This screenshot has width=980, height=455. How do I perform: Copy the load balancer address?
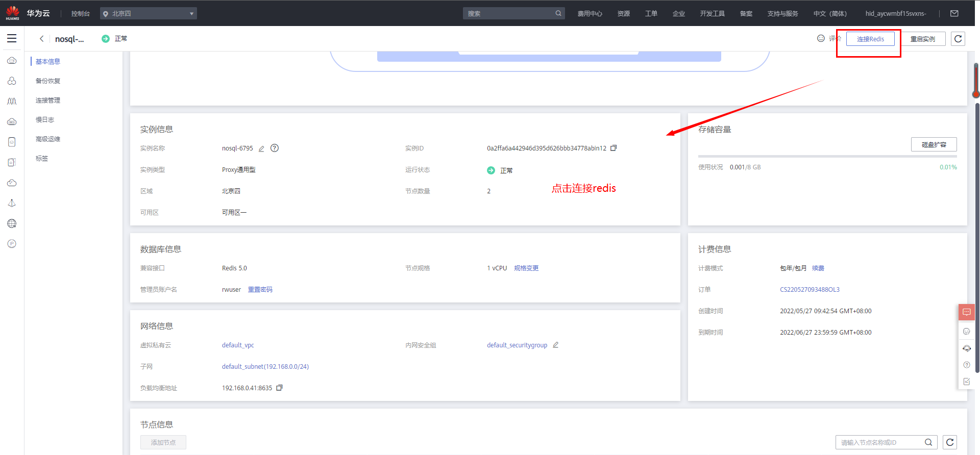279,388
